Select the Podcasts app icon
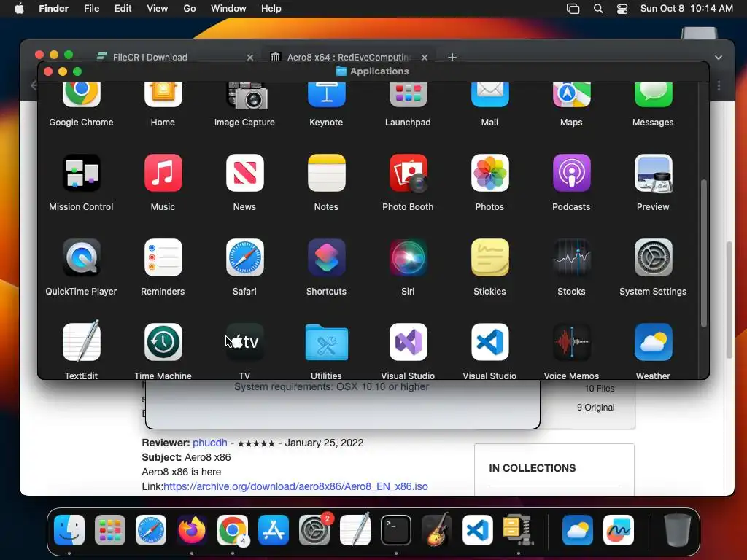The image size is (747, 560). 572,173
